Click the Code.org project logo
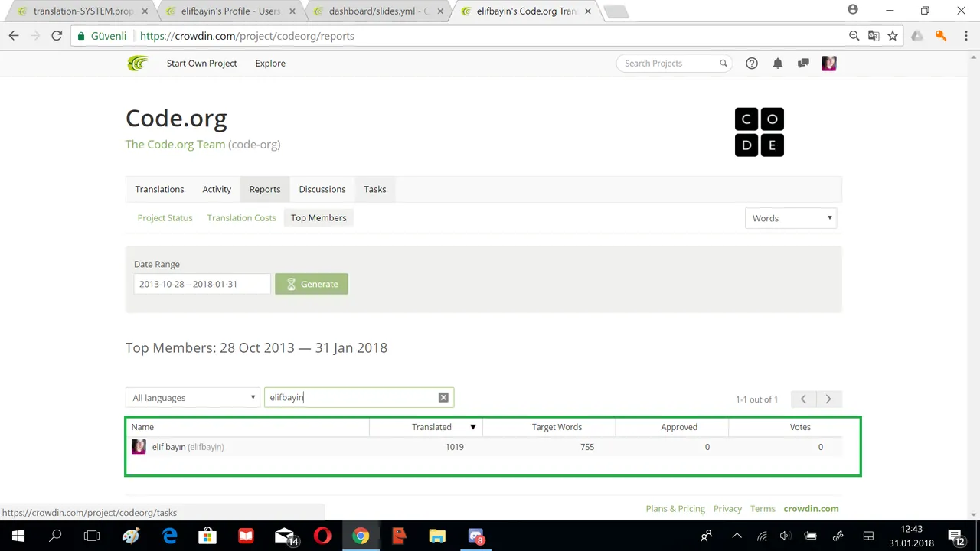Image resolution: width=980 pixels, height=551 pixels. pos(759,132)
